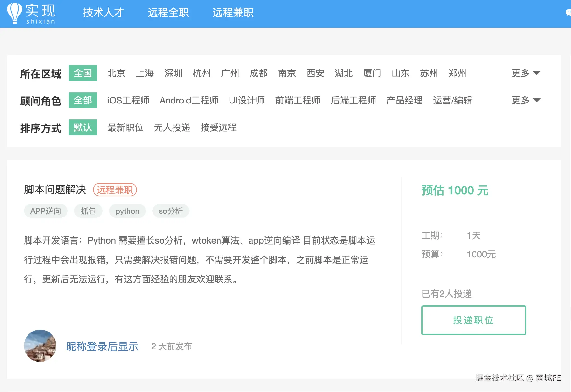
Task: Select 全国 region filter
Action: click(x=83, y=73)
